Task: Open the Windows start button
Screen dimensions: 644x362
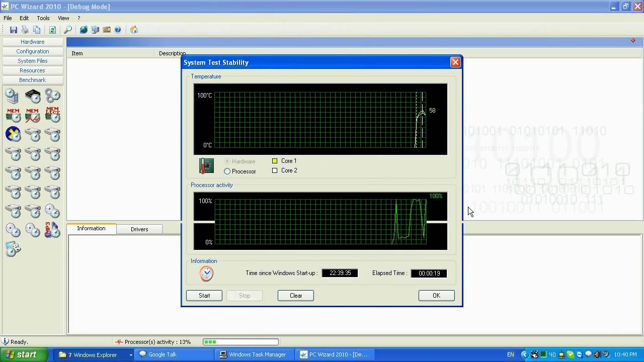Action: 25,354
